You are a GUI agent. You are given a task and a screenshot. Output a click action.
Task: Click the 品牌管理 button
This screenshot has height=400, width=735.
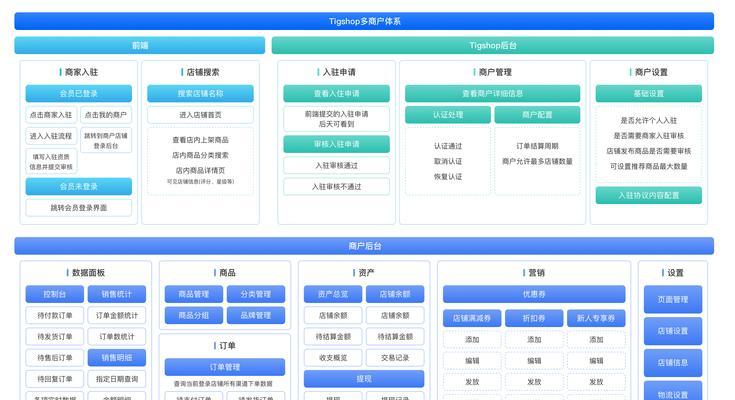click(256, 316)
